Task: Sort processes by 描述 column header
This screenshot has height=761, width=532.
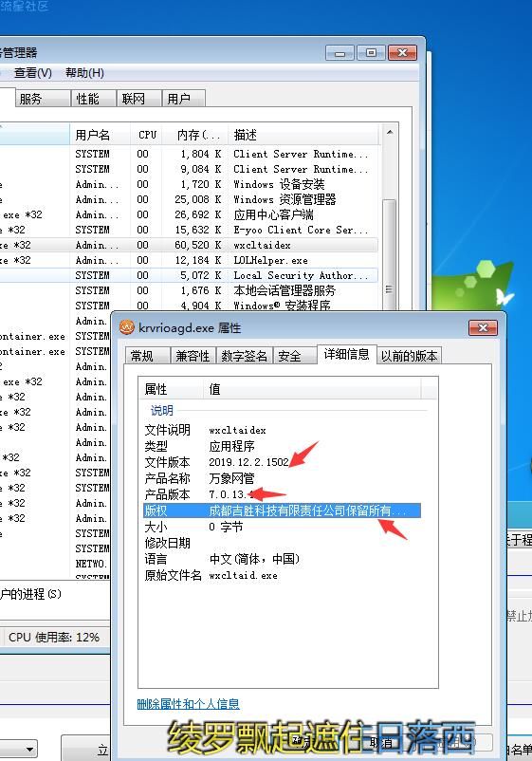Action: [x=303, y=135]
